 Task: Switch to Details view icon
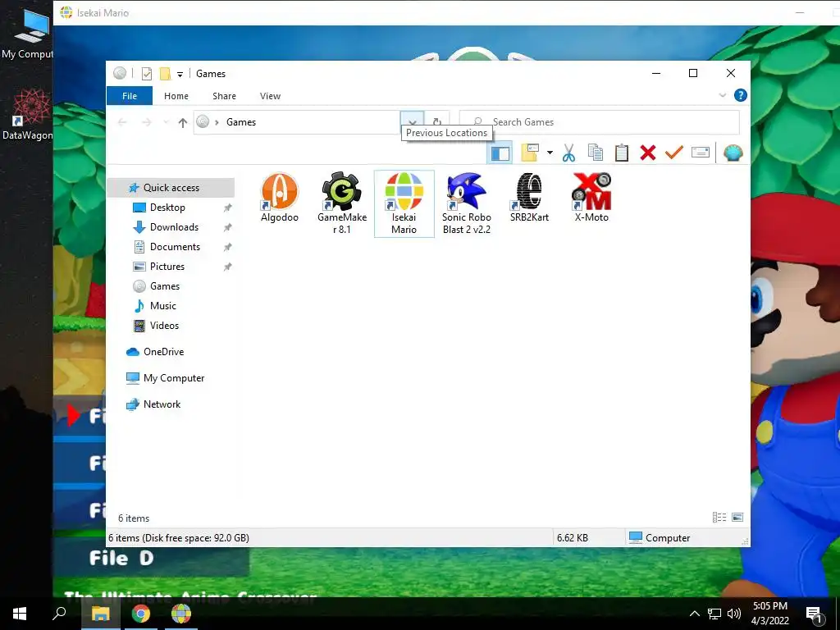(719, 517)
